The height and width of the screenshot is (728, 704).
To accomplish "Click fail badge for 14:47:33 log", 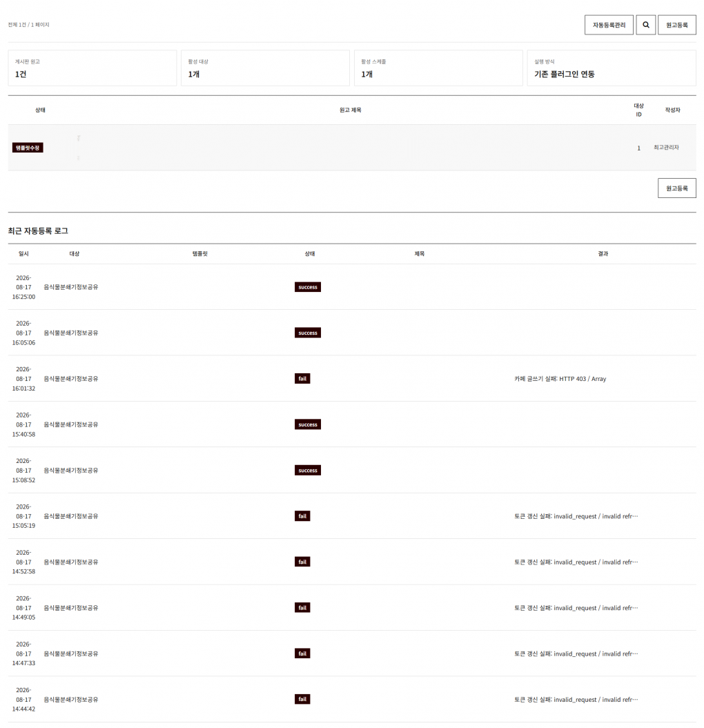I will (302, 653).
